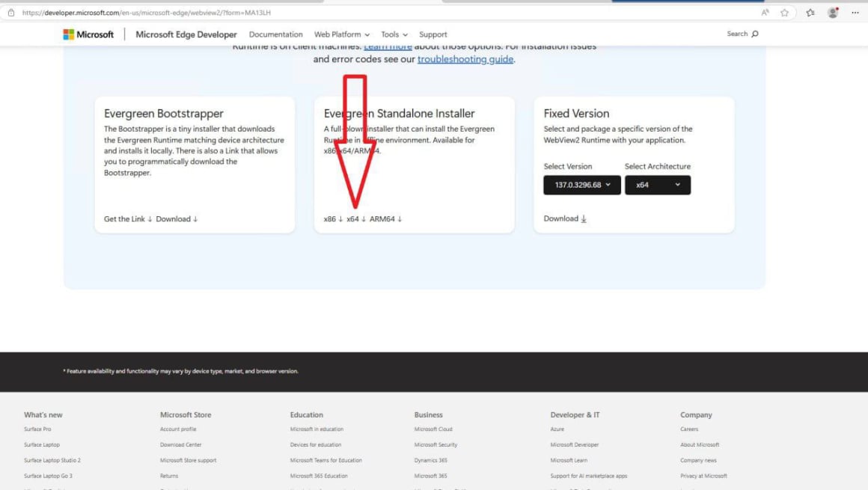Open Careers footer link
The image size is (868, 490).
[689, 429]
